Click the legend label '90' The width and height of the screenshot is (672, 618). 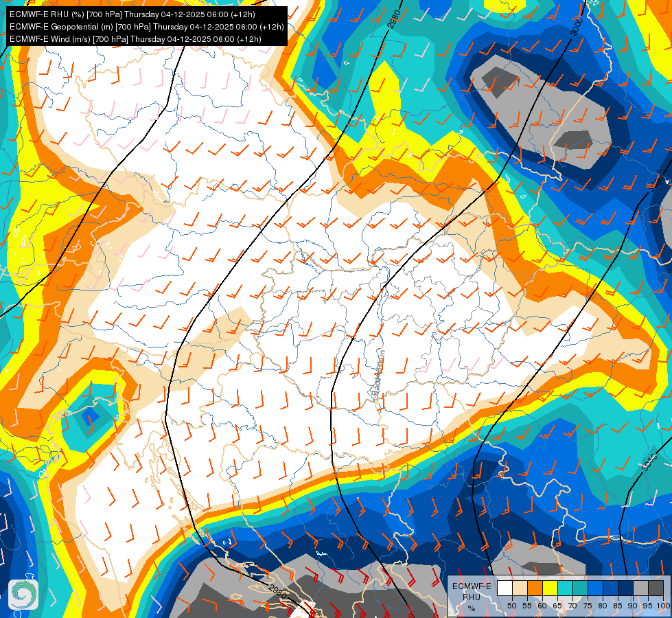click(x=633, y=606)
